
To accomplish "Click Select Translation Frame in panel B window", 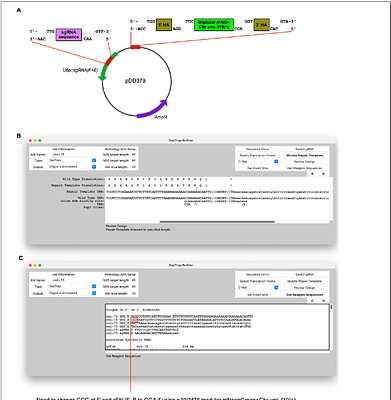I will (x=257, y=155).
